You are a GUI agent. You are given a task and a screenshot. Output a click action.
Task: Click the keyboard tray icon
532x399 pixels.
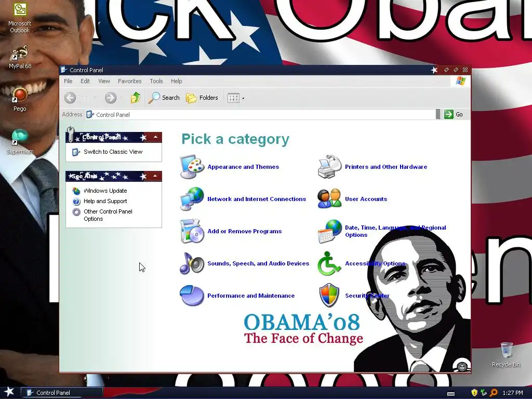451,393
